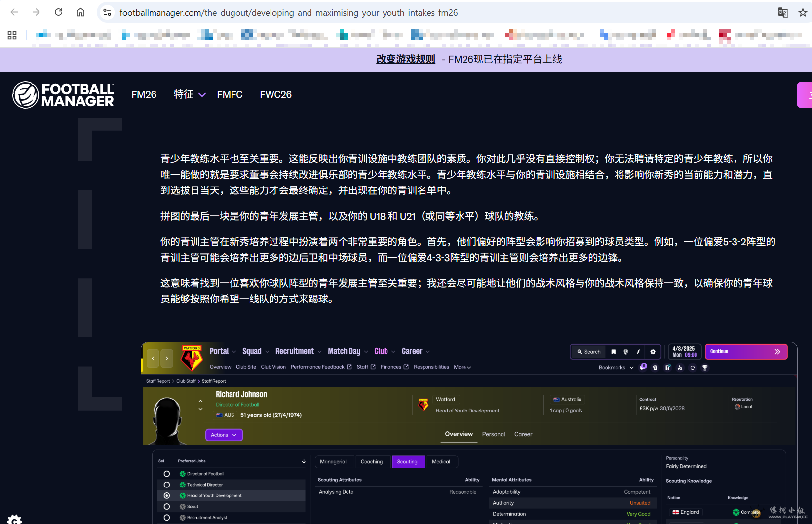
Task: Click the game back navigation arrow
Action: (153, 358)
